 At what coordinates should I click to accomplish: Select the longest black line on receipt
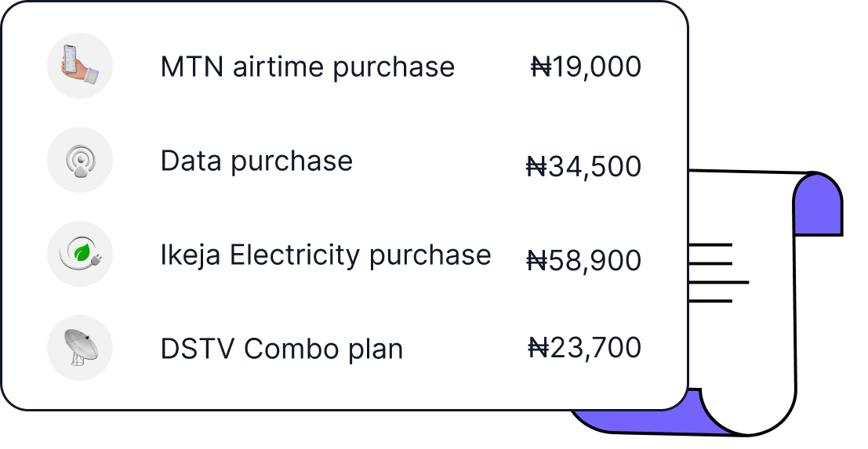tap(718, 282)
